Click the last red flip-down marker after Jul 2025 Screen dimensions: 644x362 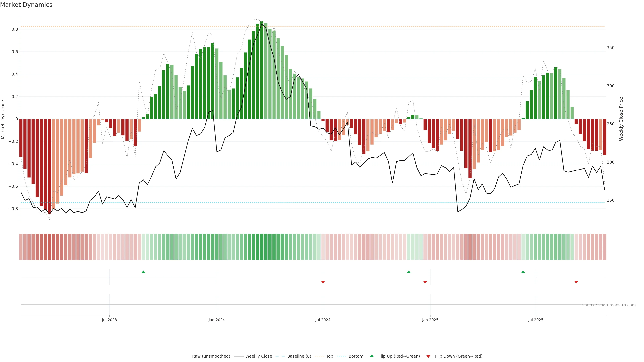(576, 282)
